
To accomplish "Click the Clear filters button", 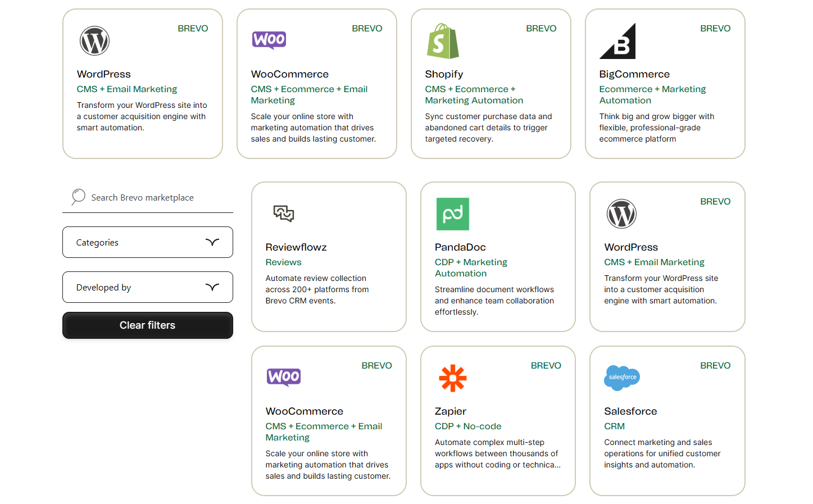I will 148,325.
